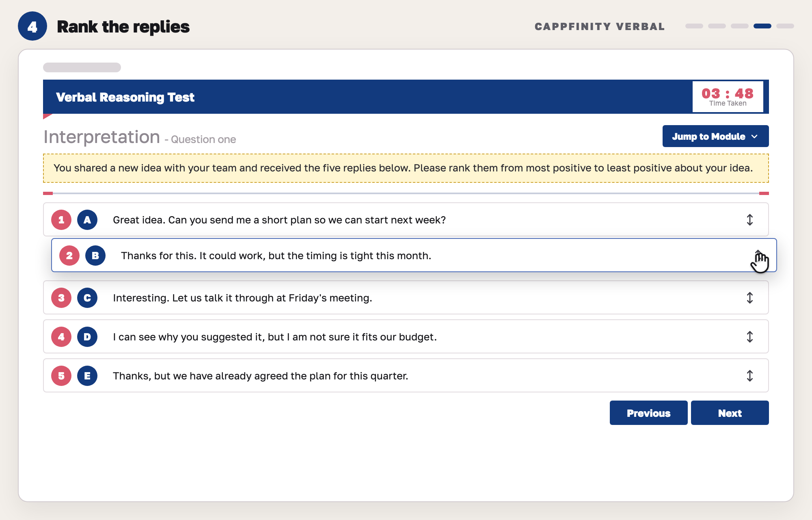
Task: Click drag handle on the 'Thanks for this' reply
Action: [x=758, y=256]
